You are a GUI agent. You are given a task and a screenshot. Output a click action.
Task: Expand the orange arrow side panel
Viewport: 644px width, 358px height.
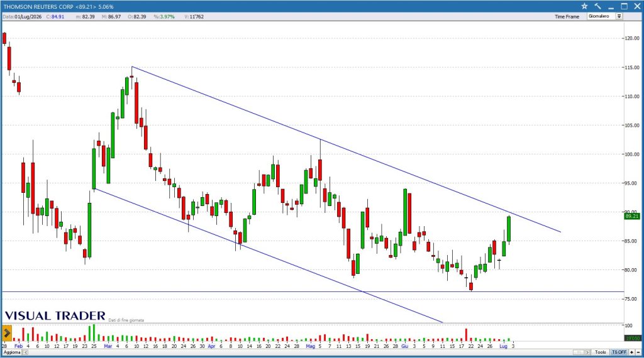(x=7, y=333)
